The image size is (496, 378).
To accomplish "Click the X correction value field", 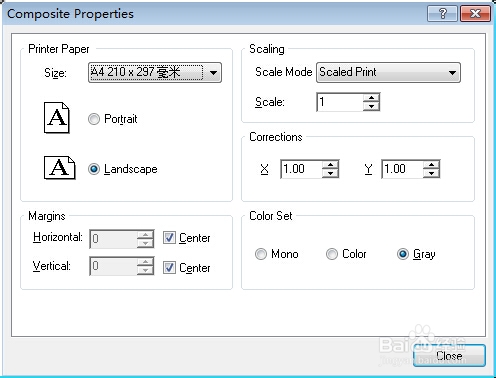I will [301, 169].
